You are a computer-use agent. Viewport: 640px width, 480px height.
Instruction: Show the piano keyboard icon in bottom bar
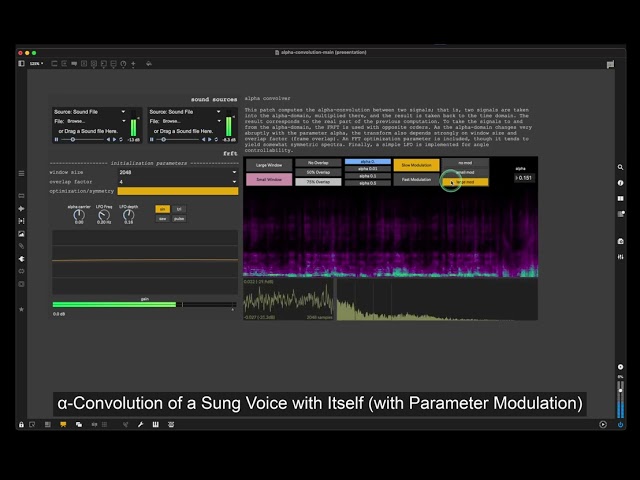click(156, 424)
